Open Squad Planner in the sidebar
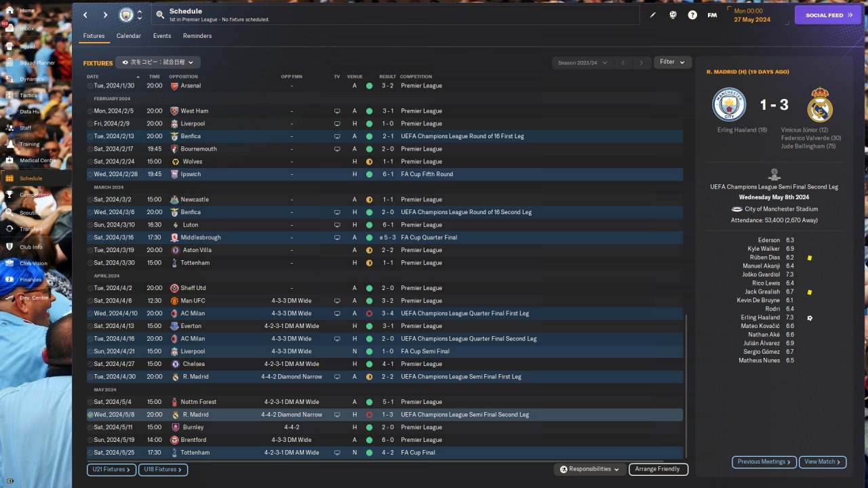This screenshot has height=488, width=868. (x=37, y=63)
